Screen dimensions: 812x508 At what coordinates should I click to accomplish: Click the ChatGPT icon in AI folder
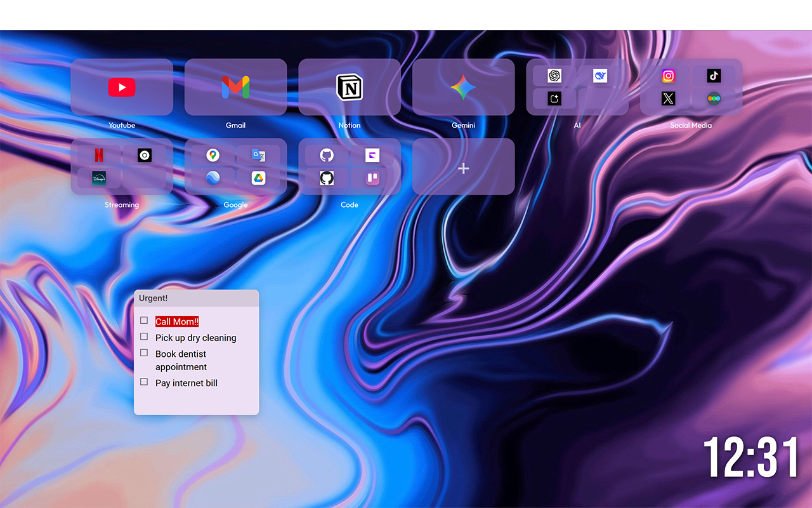(x=554, y=76)
